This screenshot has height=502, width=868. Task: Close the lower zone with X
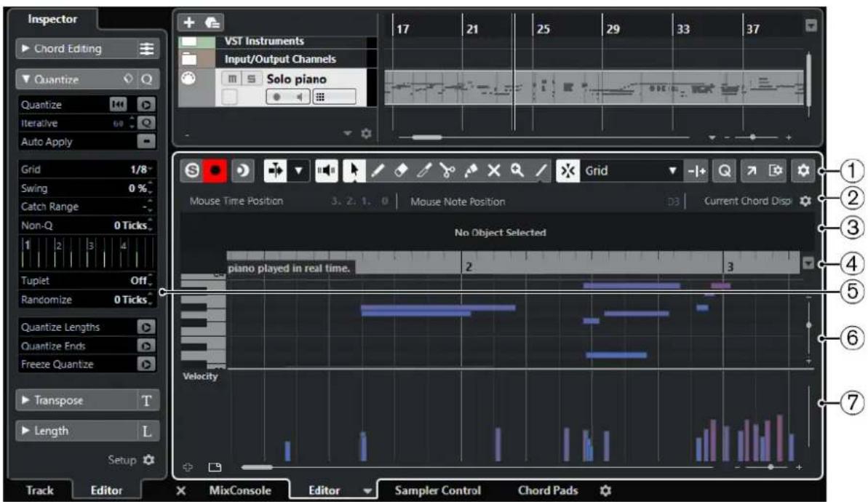pos(181,491)
